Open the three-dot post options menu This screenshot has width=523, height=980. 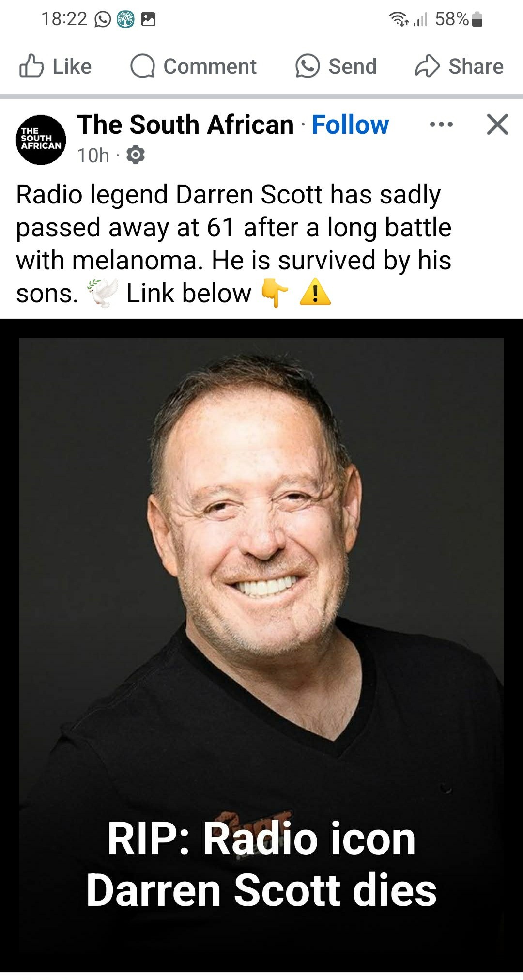point(441,124)
